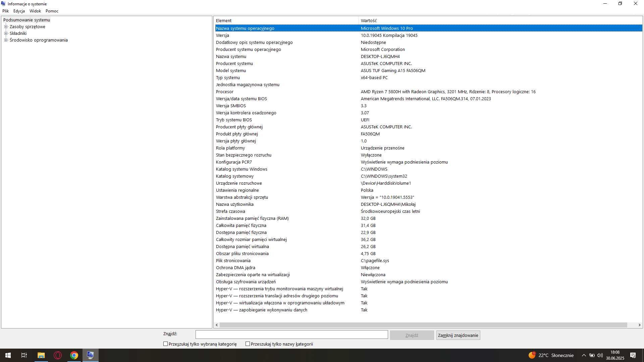Select the Rola platformy row
The height and width of the screenshot is (362, 644).
click(x=428, y=148)
